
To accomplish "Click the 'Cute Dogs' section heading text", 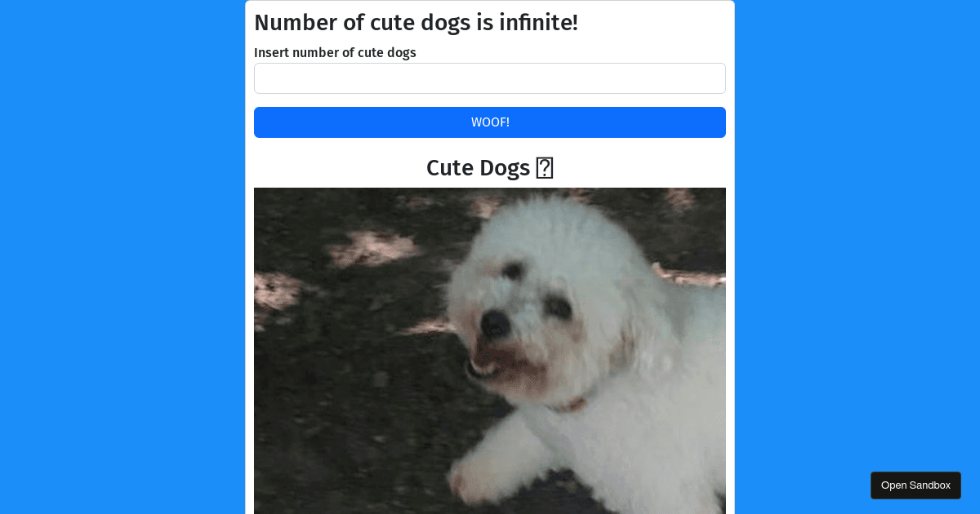I will (478, 168).
